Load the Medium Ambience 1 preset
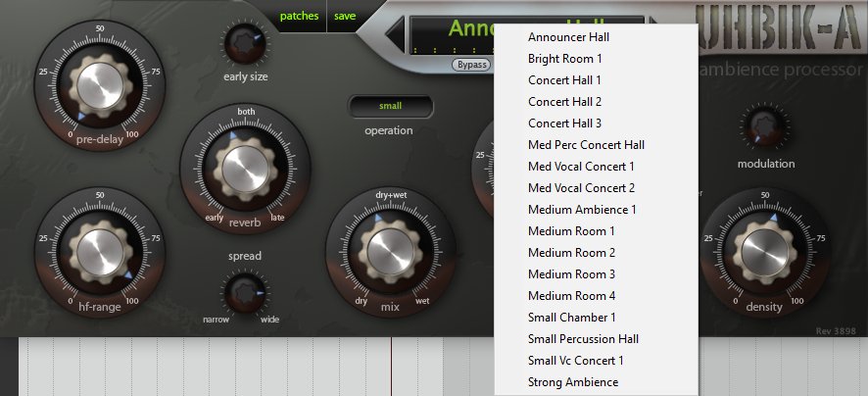This screenshot has height=396, width=868. (x=597, y=210)
